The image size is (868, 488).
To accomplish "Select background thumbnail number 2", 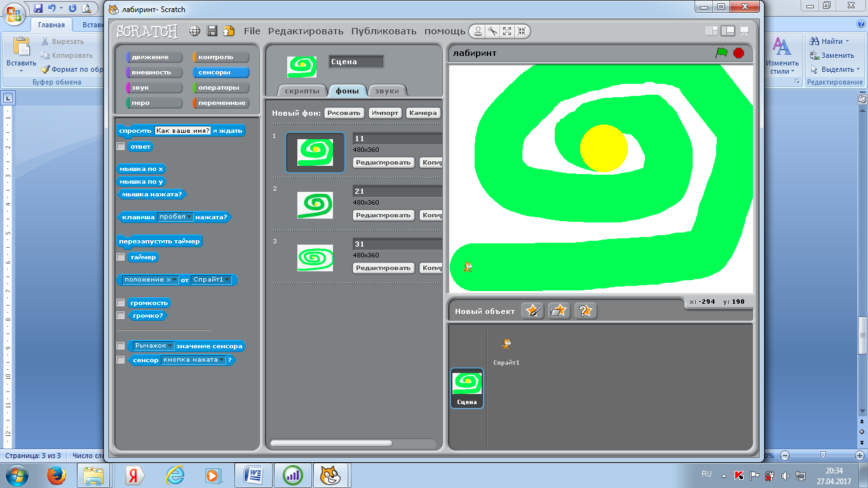I will coord(315,205).
